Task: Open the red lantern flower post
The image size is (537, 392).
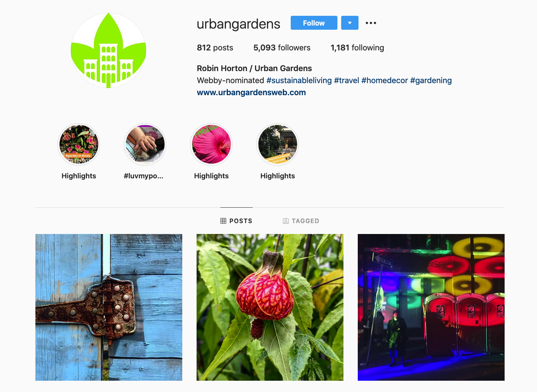Action: [270, 307]
